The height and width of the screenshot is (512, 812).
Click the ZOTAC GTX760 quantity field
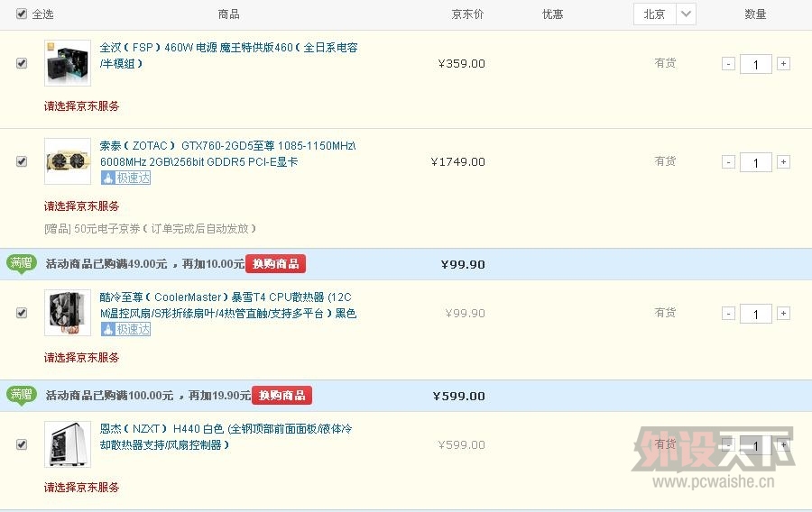click(x=756, y=162)
